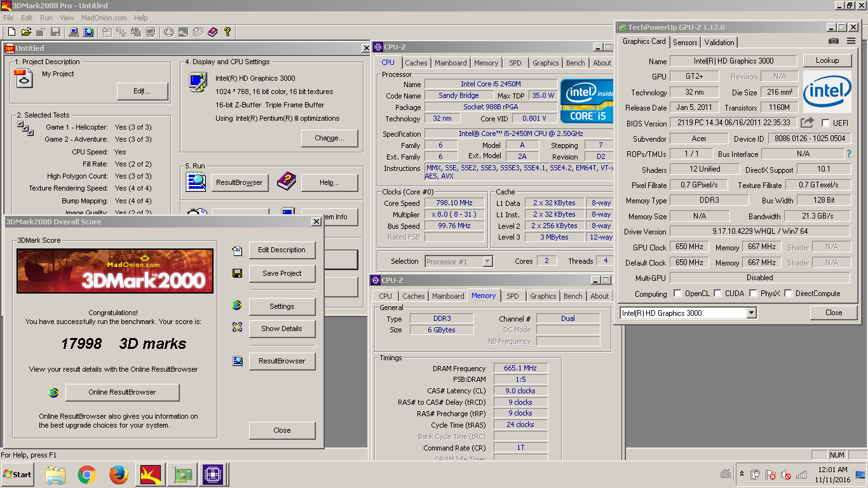
Task: Click the Open project folder toolbar icon
Action: [x=26, y=32]
